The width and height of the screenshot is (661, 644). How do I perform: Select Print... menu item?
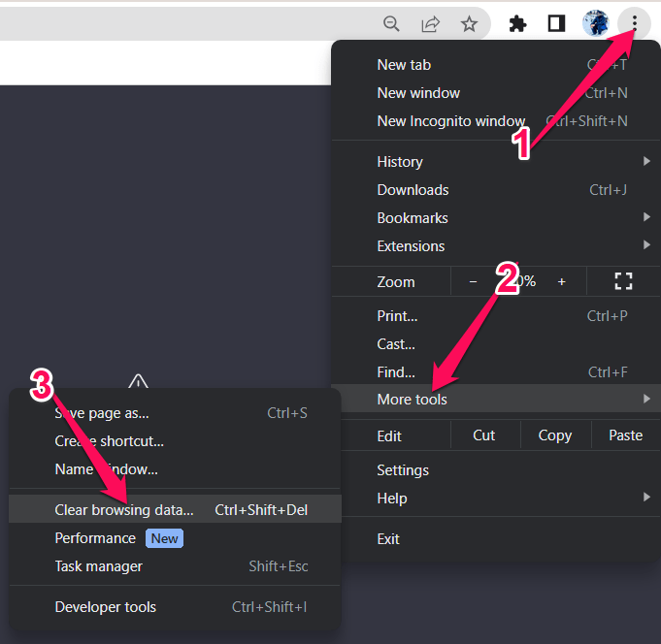pos(496,316)
